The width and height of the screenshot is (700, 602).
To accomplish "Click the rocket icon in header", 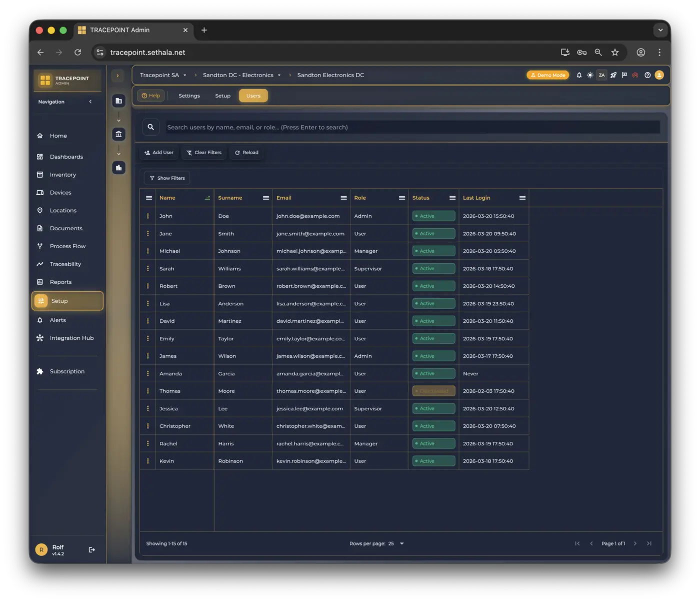I will 613,75.
